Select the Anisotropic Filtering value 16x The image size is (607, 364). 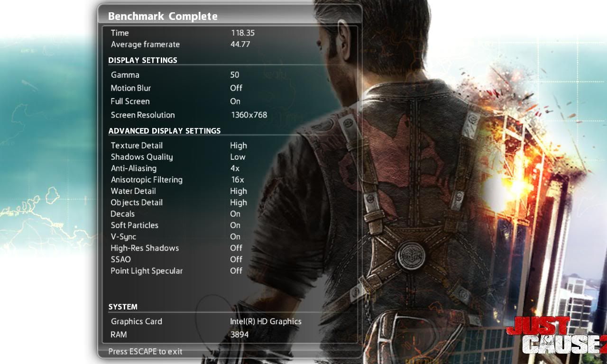point(238,180)
